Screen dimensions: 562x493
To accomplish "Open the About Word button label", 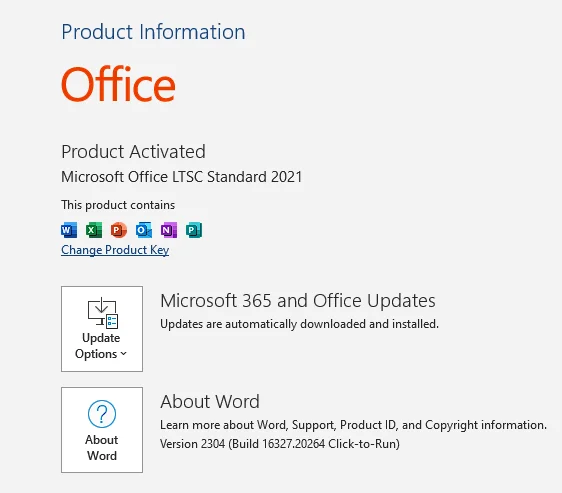I will (x=102, y=447).
